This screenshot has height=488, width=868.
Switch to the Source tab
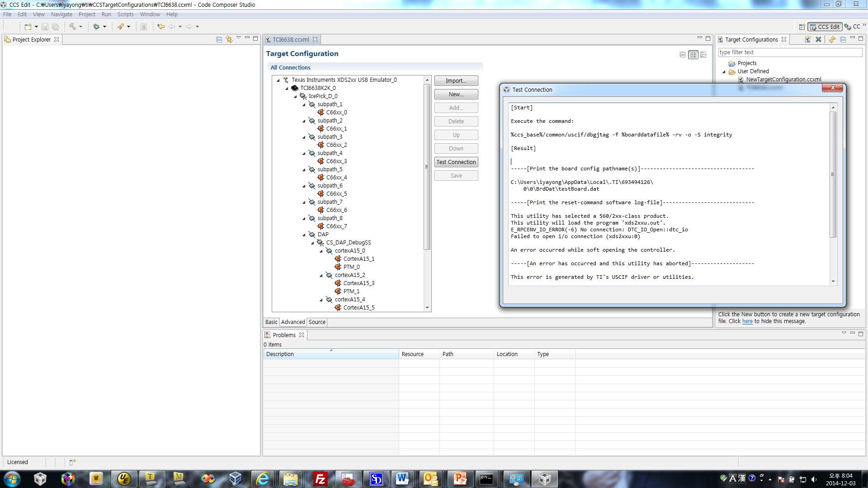(x=317, y=322)
